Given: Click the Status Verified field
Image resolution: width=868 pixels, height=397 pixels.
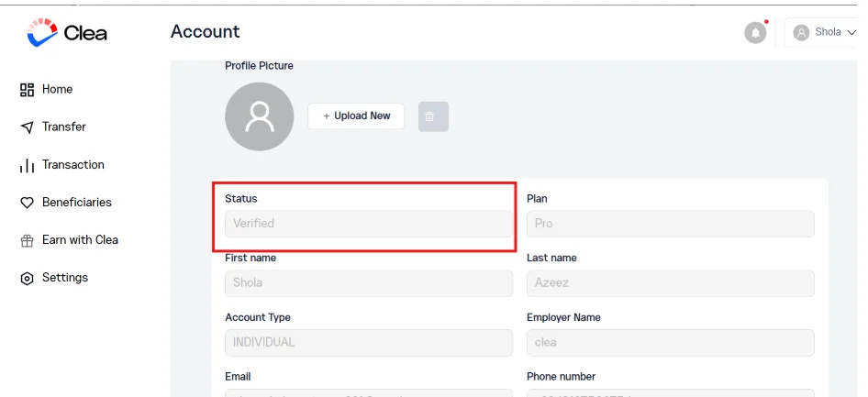Looking at the screenshot, I should (369, 224).
